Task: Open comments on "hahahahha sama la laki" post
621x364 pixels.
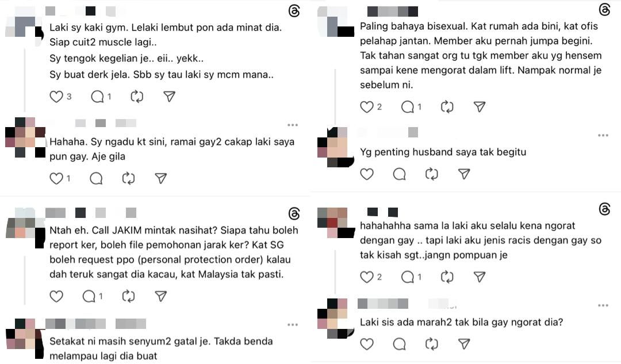Action: [408, 277]
